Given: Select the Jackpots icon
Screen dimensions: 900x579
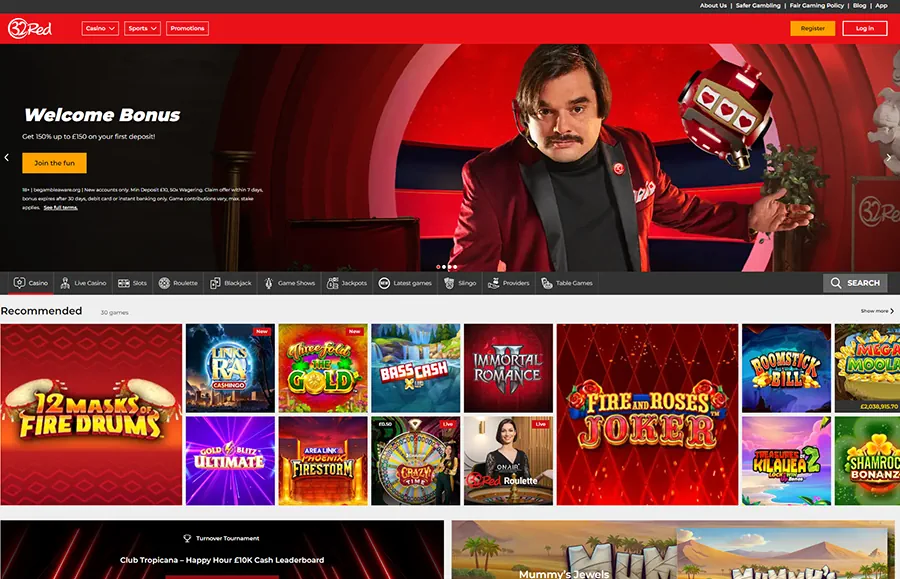Looking at the screenshot, I should point(332,283).
